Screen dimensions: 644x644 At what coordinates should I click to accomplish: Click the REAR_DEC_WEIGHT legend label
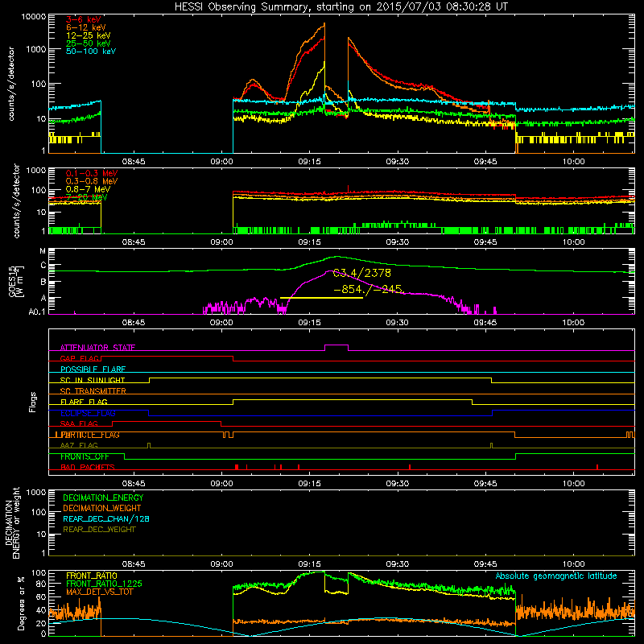[99, 530]
